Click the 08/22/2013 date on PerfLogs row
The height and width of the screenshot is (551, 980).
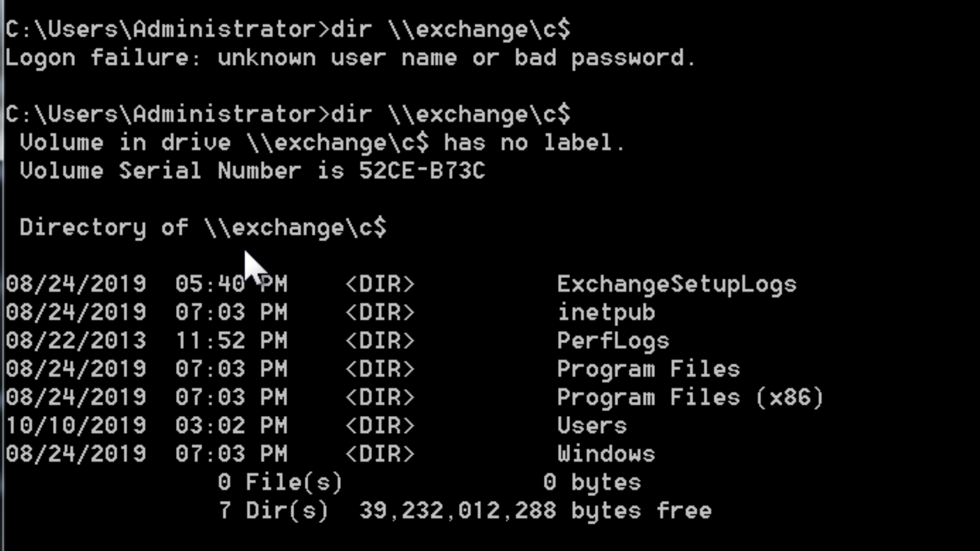[76, 341]
